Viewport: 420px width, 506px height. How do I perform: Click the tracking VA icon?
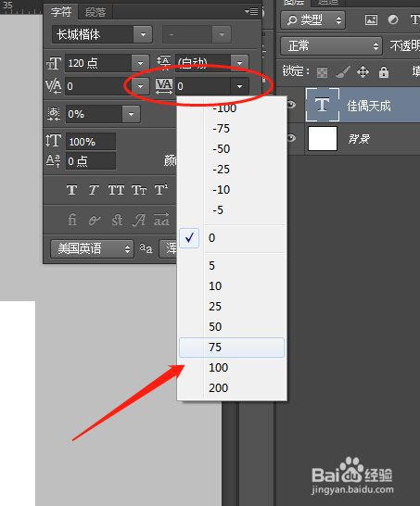pos(164,86)
